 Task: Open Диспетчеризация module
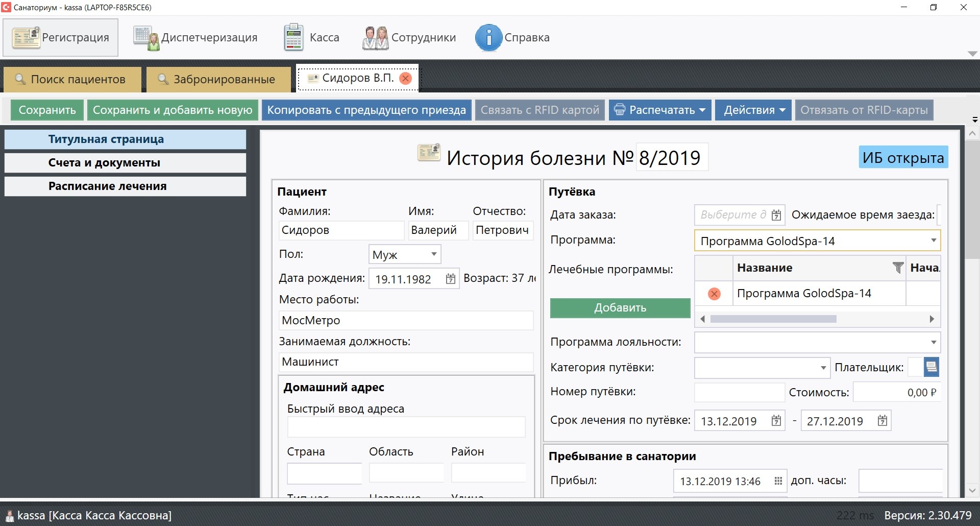[x=146, y=38]
